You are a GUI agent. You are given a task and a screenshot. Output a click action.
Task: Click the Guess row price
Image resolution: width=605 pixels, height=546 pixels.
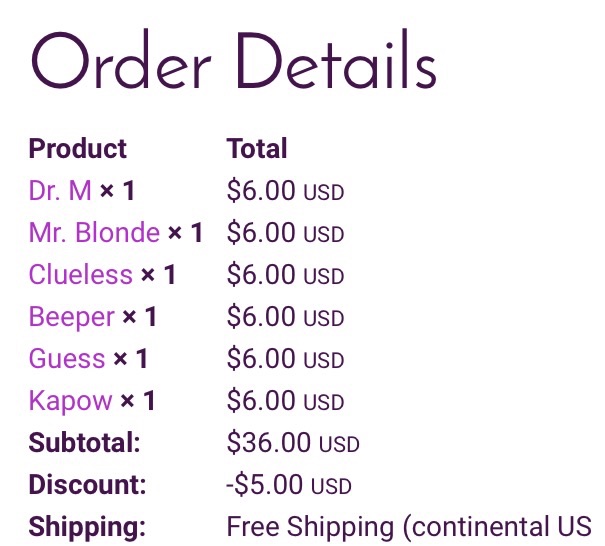click(285, 358)
